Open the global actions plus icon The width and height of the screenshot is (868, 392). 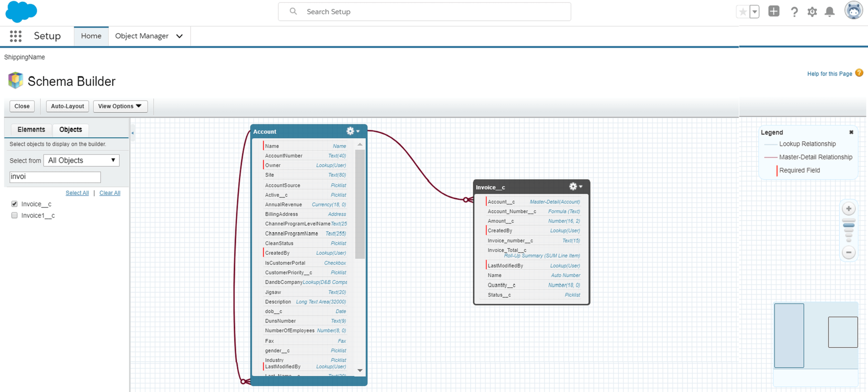774,11
